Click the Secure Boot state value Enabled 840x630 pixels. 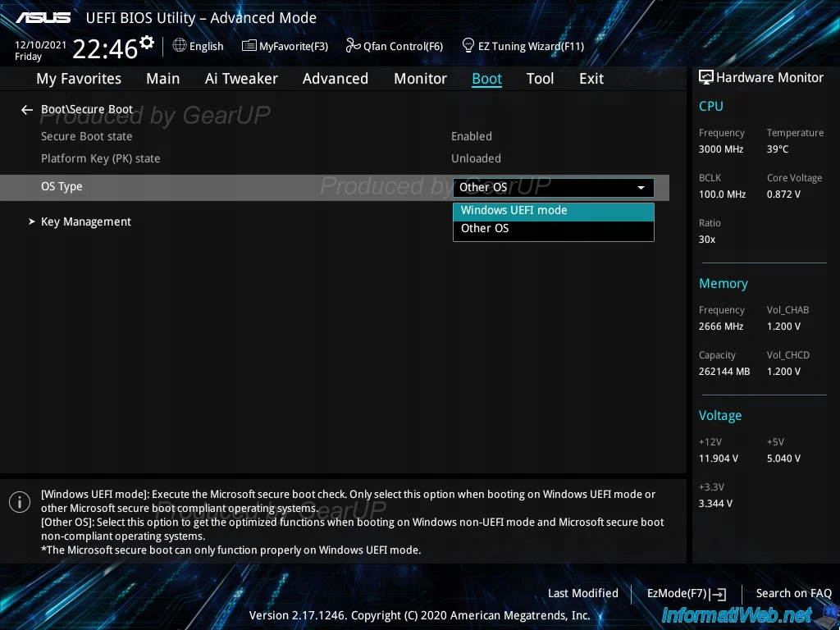coord(472,137)
